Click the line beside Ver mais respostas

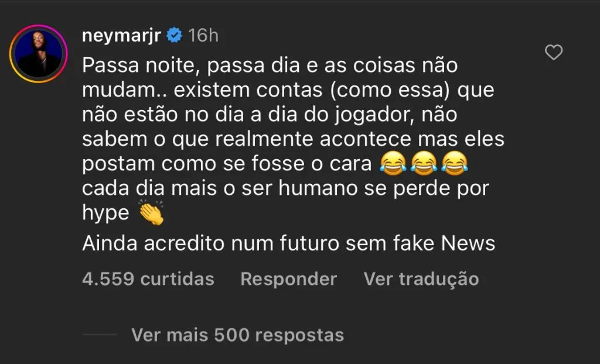tap(100, 335)
